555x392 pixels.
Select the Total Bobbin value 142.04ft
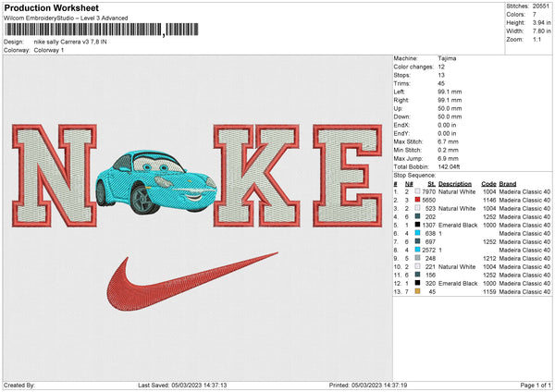(x=449, y=166)
